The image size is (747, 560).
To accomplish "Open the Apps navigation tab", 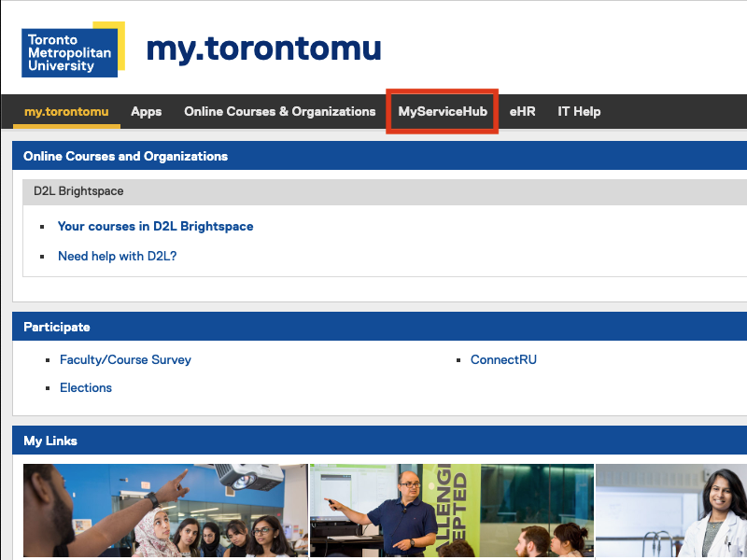I will [147, 111].
